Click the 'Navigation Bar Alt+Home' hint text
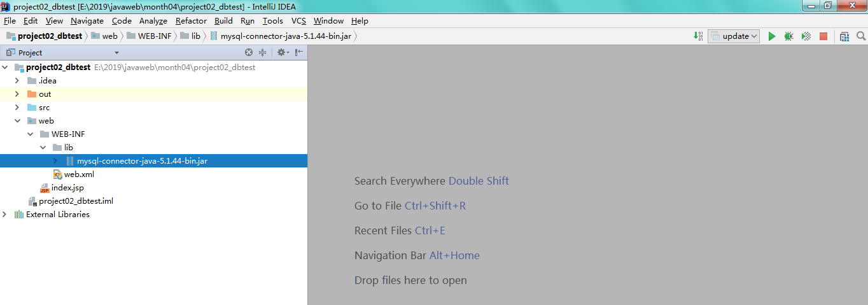 coord(417,255)
